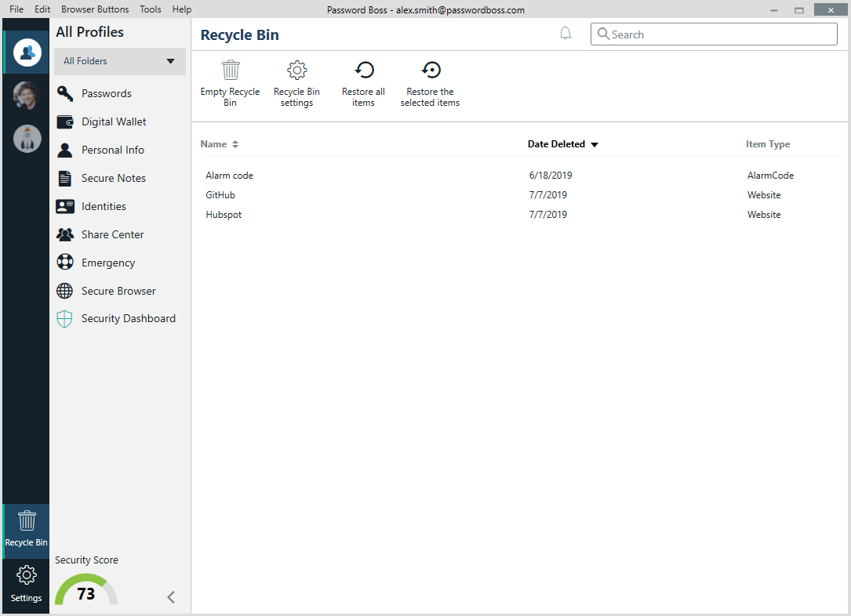The image size is (851, 616).
Task: Open Security Dashboard shield icon
Action: (x=64, y=319)
